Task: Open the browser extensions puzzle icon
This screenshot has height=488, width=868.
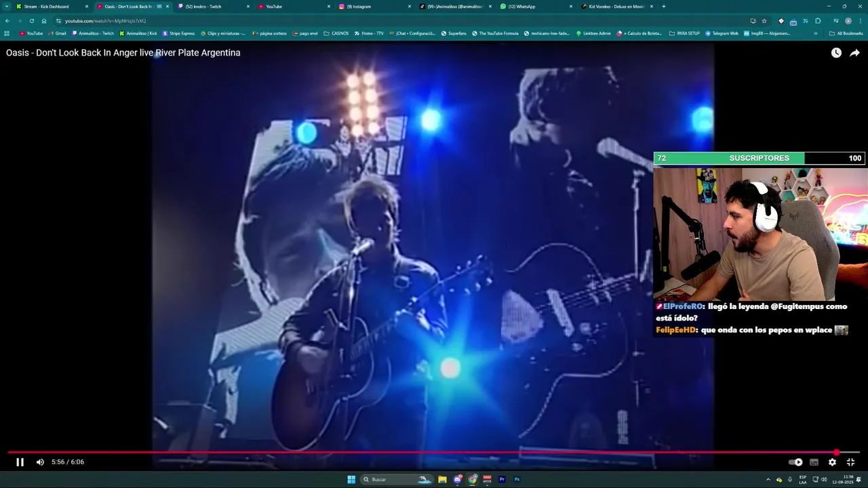Action: coord(818,21)
